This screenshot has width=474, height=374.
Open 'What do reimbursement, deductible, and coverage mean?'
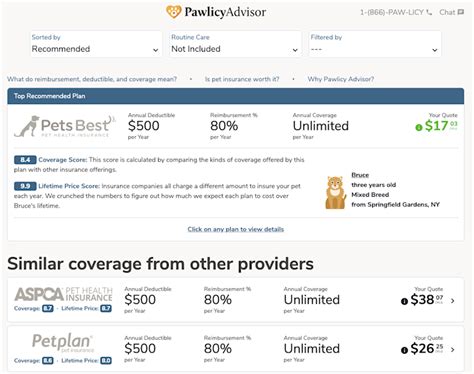pyautogui.click(x=92, y=79)
